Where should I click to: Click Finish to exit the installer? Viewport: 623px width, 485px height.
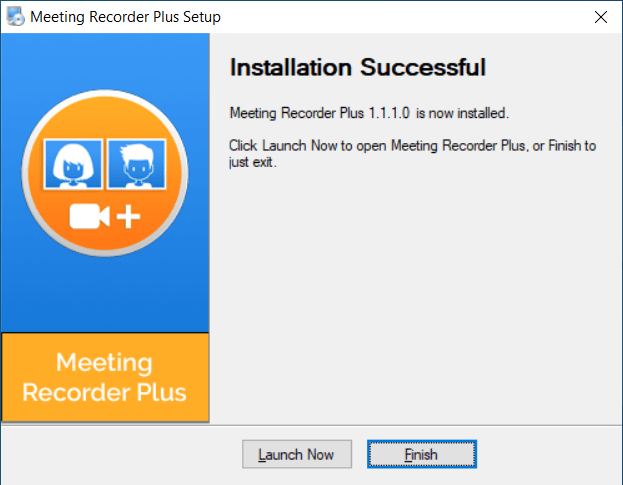pyautogui.click(x=422, y=454)
